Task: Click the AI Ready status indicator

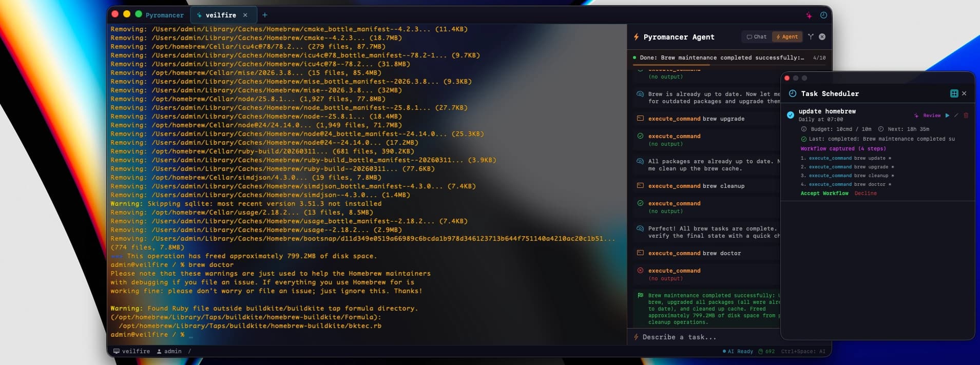Action: [x=738, y=352]
